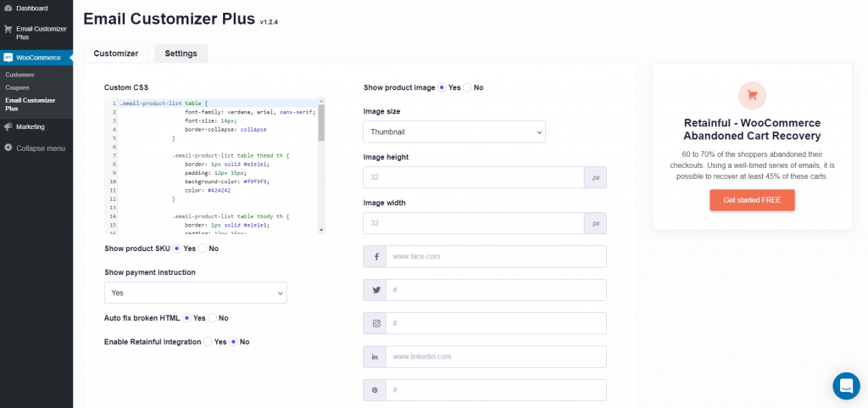Select No for Show product SKU
The width and height of the screenshot is (868, 408).
coord(203,249)
